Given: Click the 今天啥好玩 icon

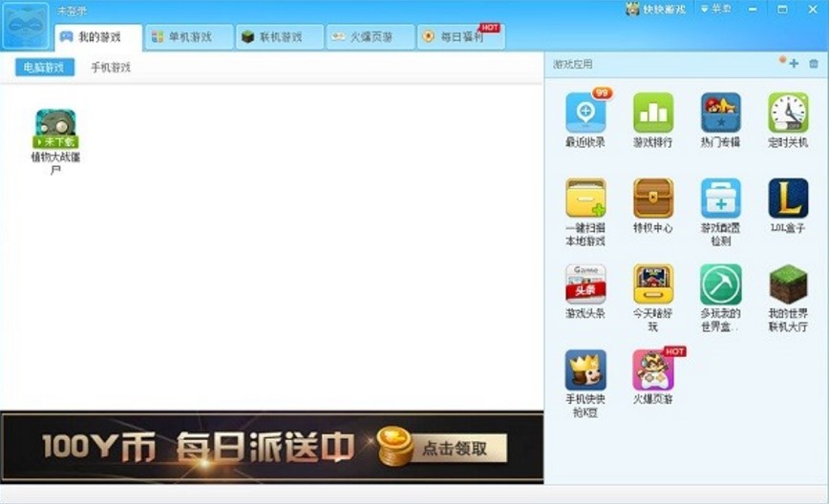Looking at the screenshot, I should [653, 283].
